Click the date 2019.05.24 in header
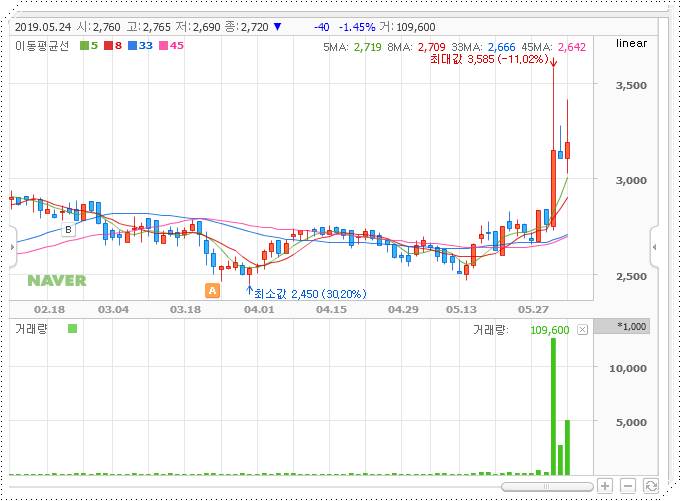This screenshot has height=501, width=681. click(x=43, y=27)
